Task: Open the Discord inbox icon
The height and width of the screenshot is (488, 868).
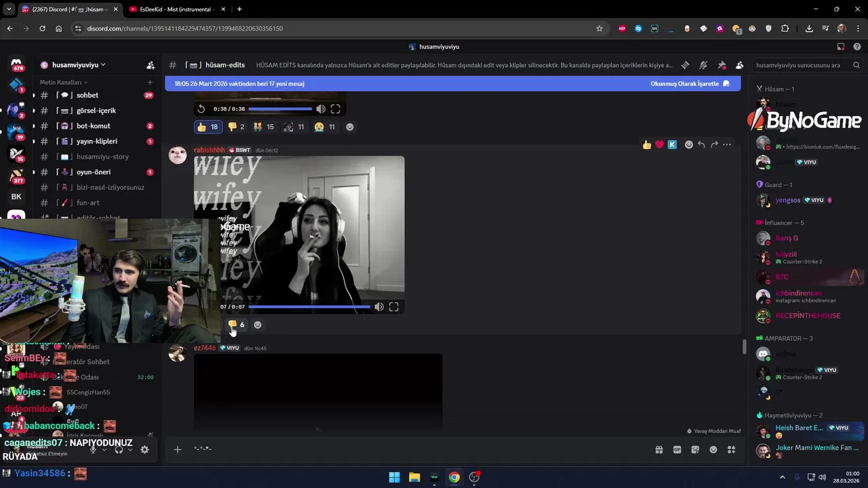Action: click(x=841, y=47)
